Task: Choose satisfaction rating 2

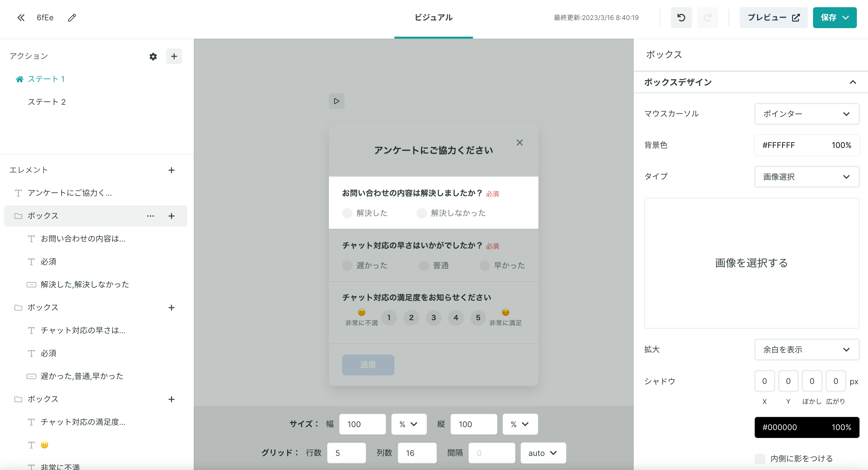Action: click(411, 317)
